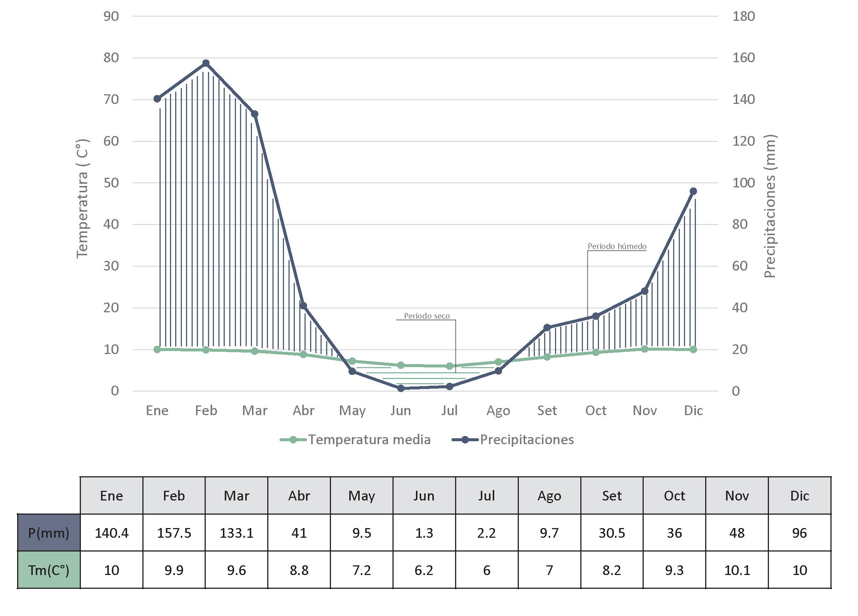Image resolution: width=858 pixels, height=616 pixels.
Task: Click the January temperature data point
Action: click(x=157, y=350)
